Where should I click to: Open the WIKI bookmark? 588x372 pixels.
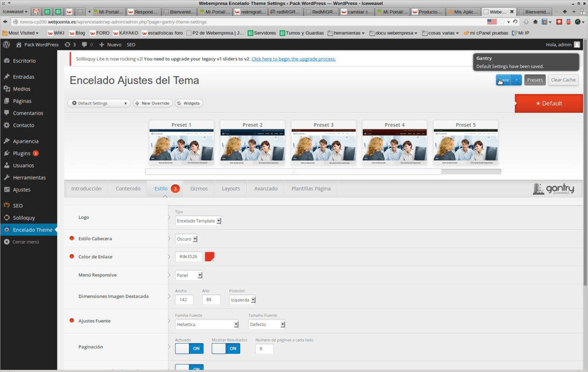tap(56, 33)
